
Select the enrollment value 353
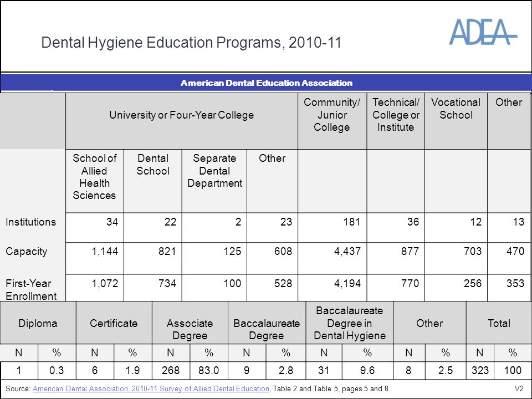point(515,283)
